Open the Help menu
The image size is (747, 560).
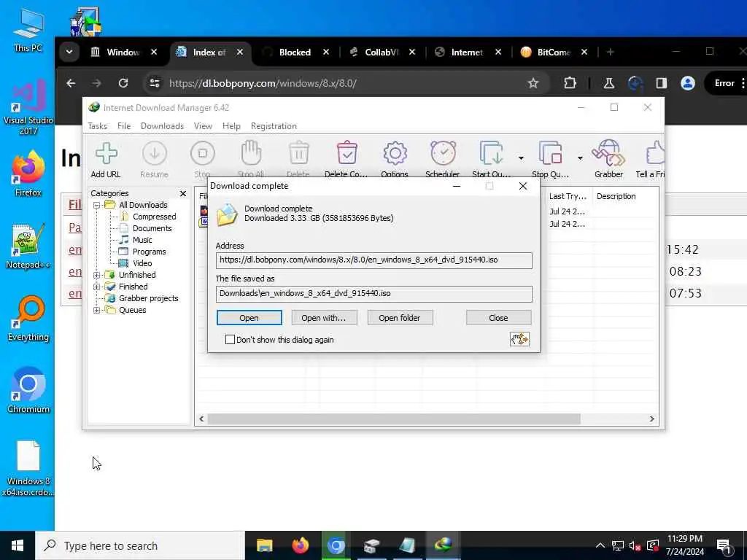coord(231,125)
